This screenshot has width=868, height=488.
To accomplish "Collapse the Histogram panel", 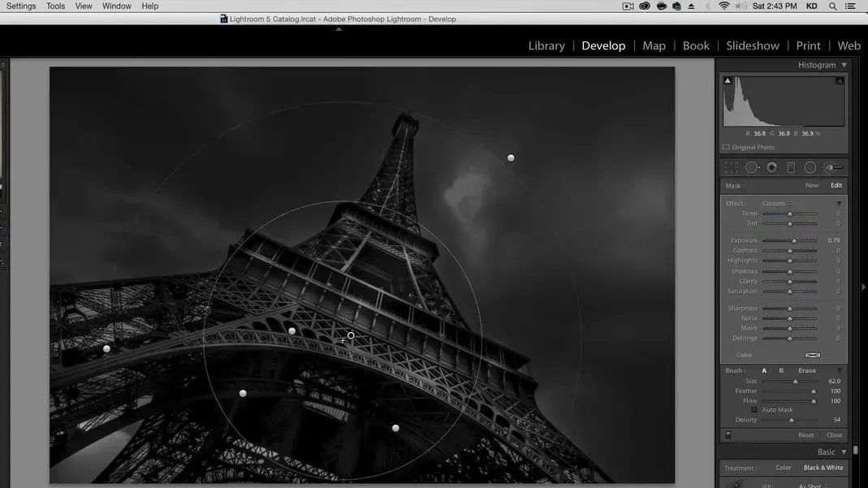I will pos(844,65).
